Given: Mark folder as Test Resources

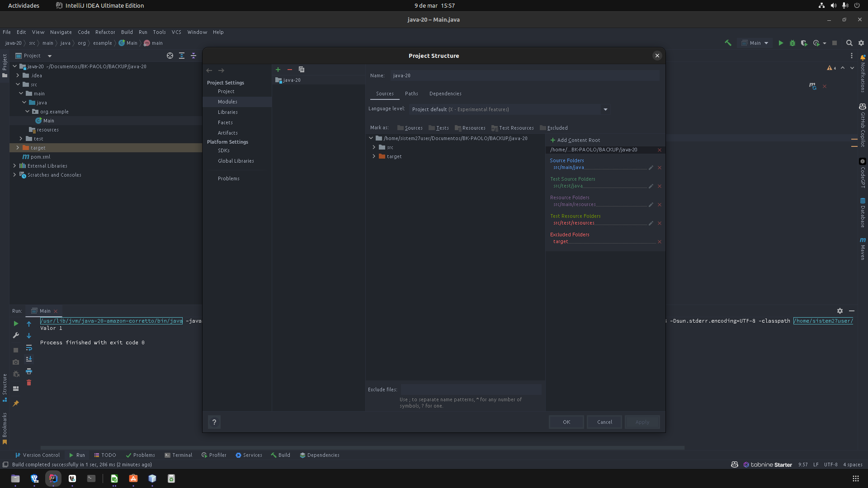Looking at the screenshot, I should 512,128.
